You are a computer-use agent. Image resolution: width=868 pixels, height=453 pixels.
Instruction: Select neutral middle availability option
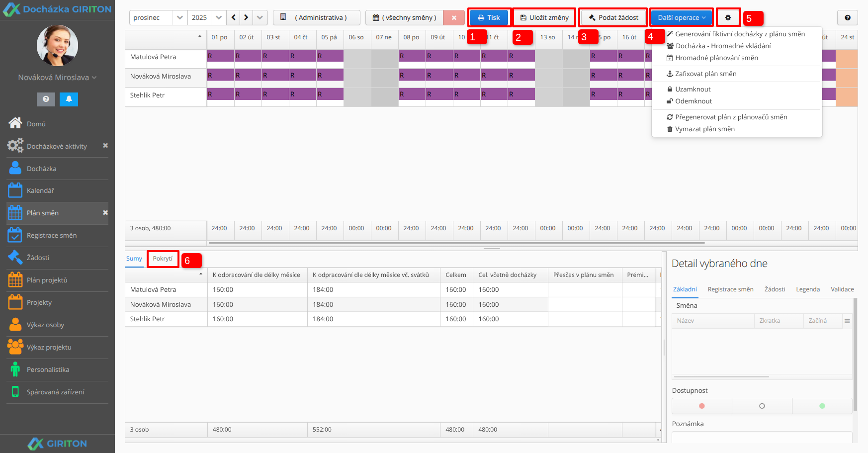(x=762, y=406)
